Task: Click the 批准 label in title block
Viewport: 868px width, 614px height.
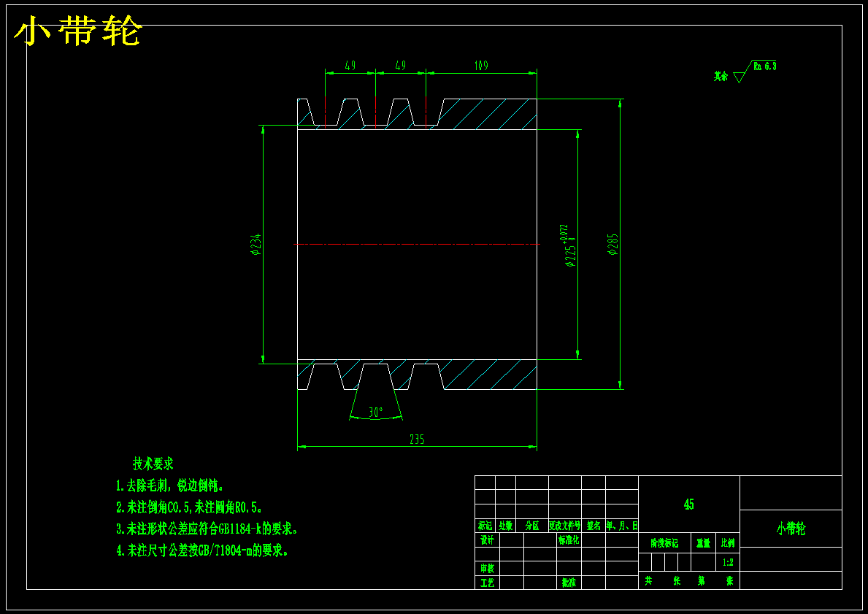Action: click(569, 583)
